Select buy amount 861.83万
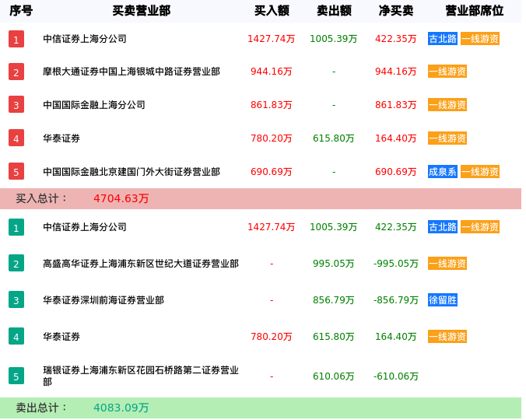Image resolution: width=526 pixels, height=420 pixels. coord(272,105)
